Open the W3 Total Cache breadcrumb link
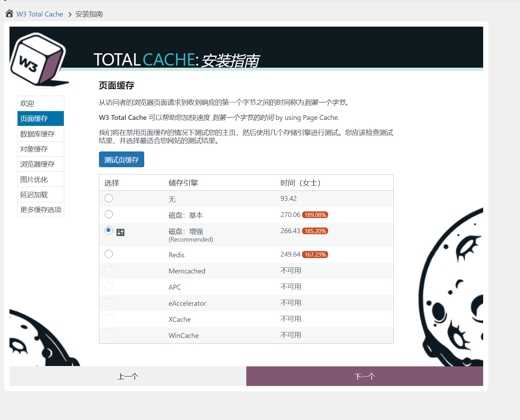Viewport: 520px width, 420px height. tap(40, 14)
